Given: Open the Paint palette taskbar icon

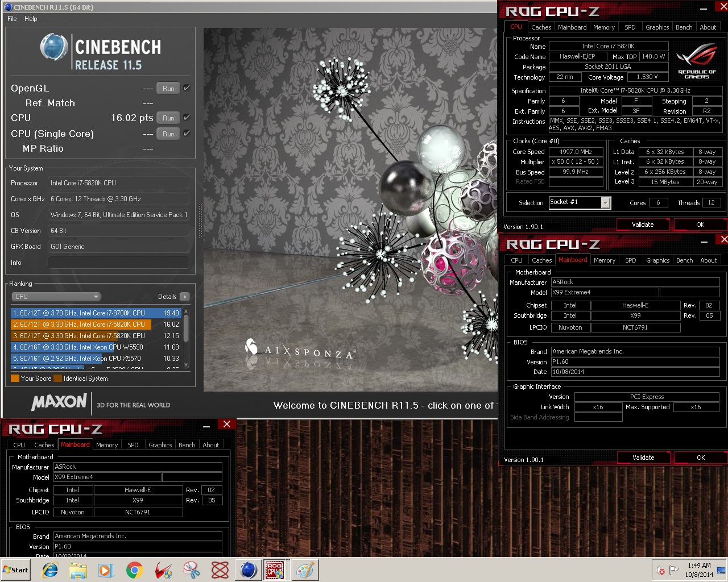Looking at the screenshot, I should [x=305, y=570].
